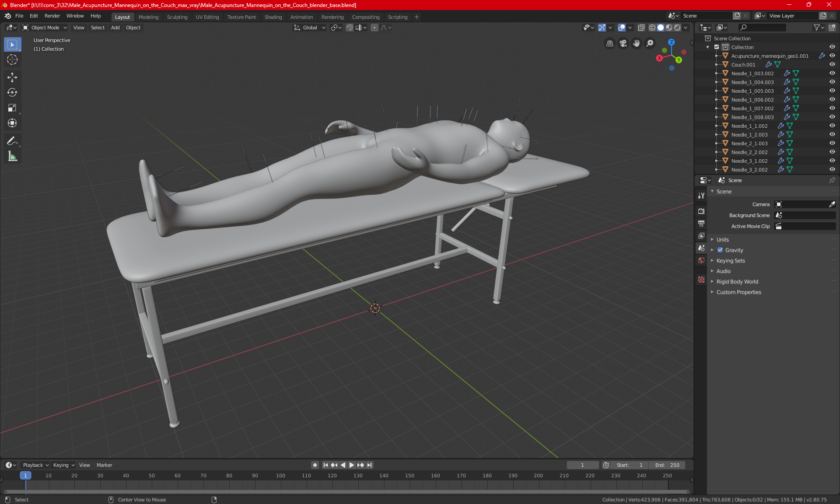The height and width of the screenshot is (504, 840).
Task: Click the Marker button in timeline
Action: tap(104, 465)
